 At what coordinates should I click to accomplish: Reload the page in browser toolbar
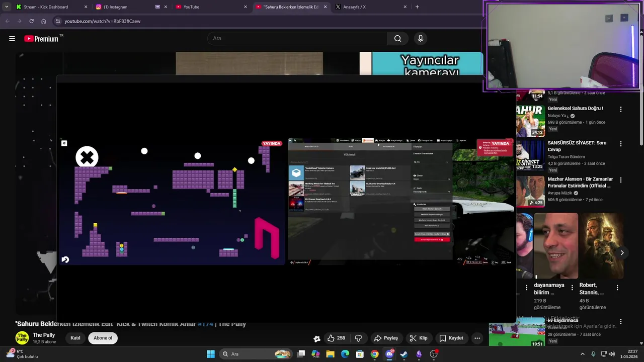pos(31,21)
